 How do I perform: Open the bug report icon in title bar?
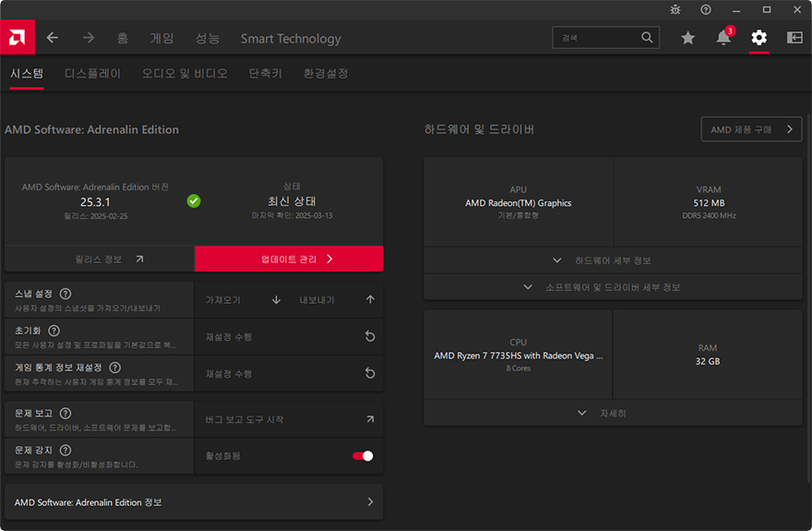tap(675, 9)
